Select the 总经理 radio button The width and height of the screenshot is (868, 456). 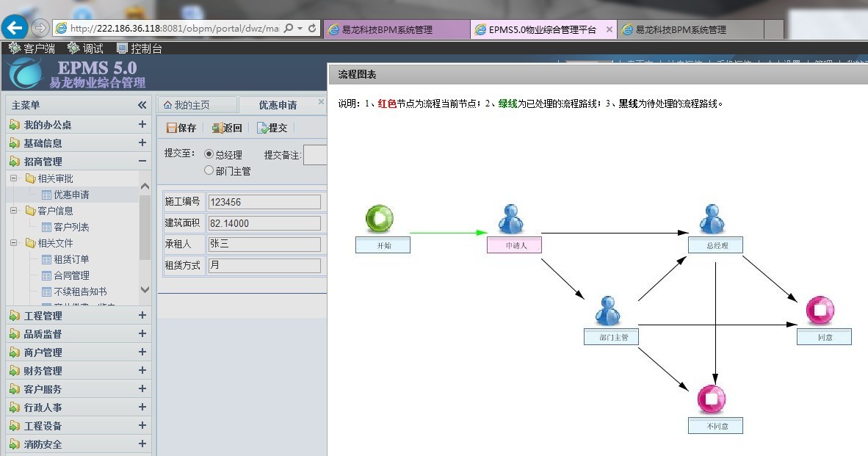[x=209, y=154]
